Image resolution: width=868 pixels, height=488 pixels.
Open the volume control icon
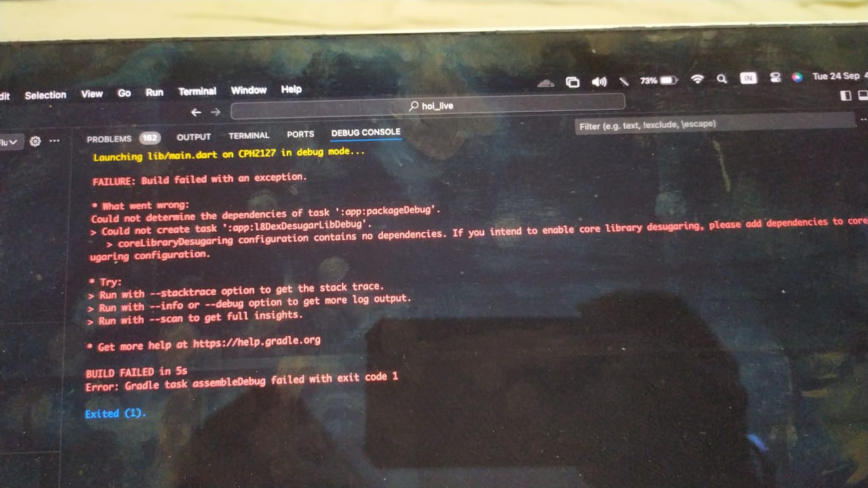(x=599, y=81)
